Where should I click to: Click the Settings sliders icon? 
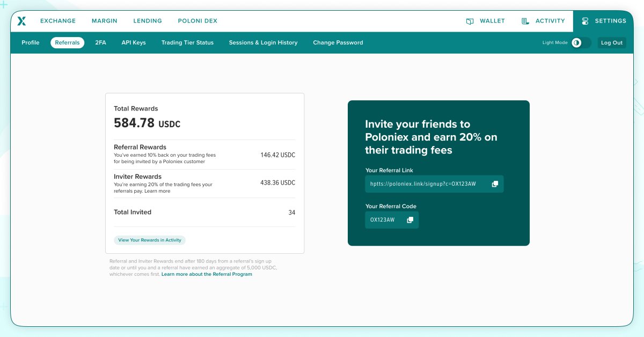click(585, 21)
